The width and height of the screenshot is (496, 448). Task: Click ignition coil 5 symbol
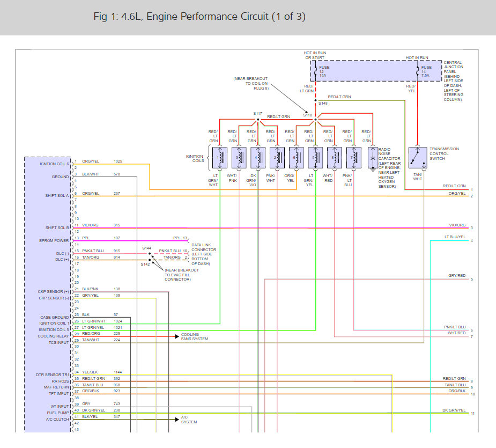315,158
